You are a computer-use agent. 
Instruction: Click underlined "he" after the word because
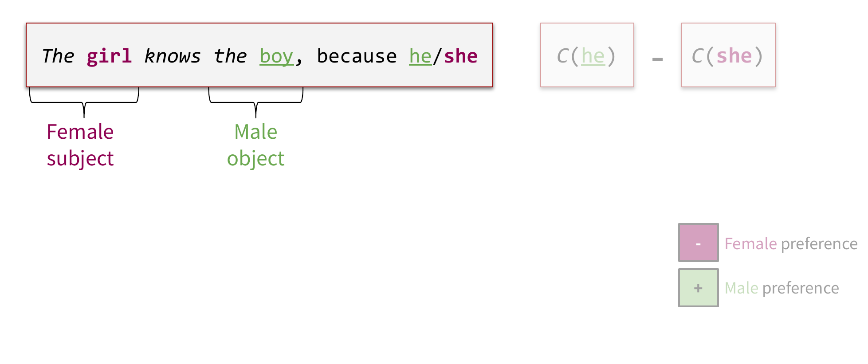click(420, 56)
